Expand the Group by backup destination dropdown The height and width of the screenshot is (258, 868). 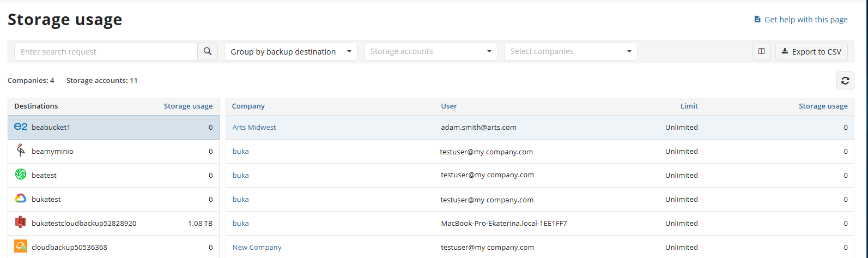pos(290,51)
